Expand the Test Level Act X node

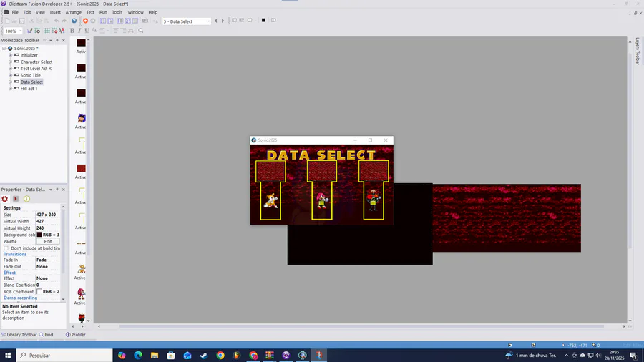pos(10,69)
